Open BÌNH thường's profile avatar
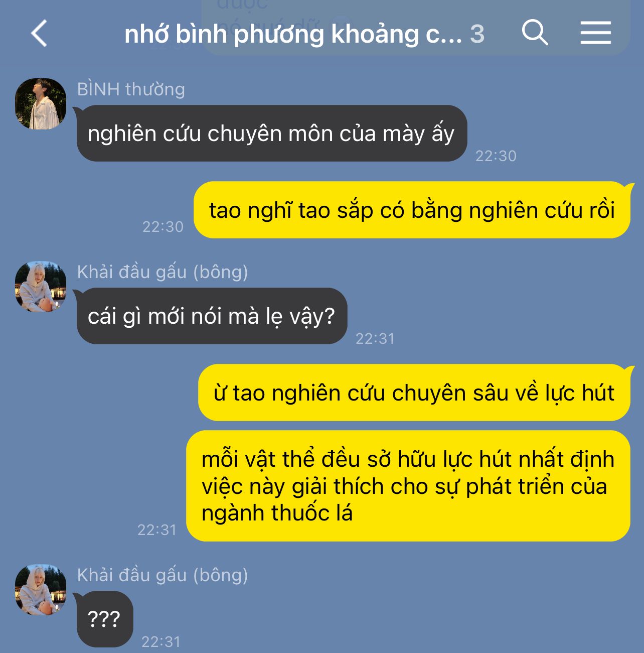 pyautogui.click(x=41, y=104)
